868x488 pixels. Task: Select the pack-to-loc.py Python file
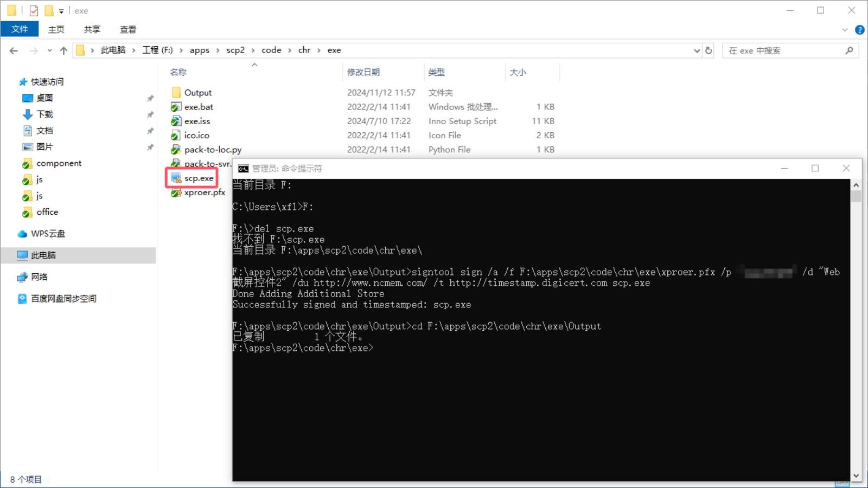[213, 150]
